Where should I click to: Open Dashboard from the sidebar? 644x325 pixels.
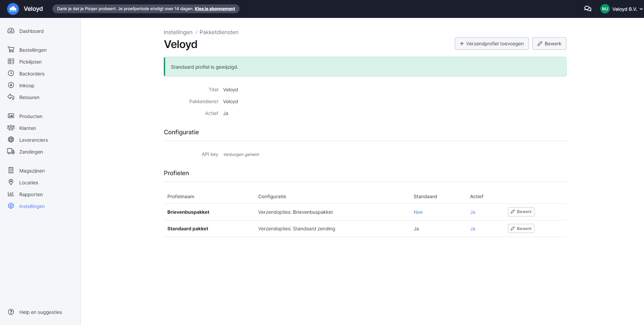click(31, 31)
